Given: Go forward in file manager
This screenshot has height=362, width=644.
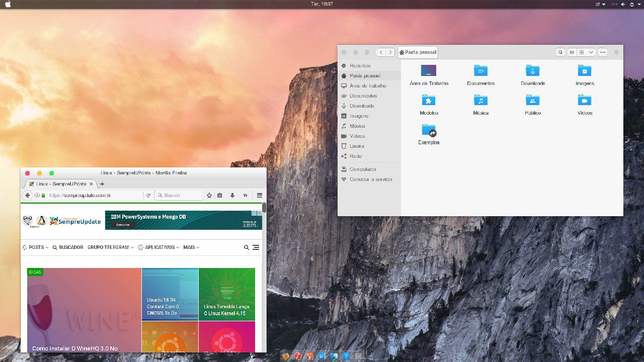Looking at the screenshot, I should click(x=390, y=52).
